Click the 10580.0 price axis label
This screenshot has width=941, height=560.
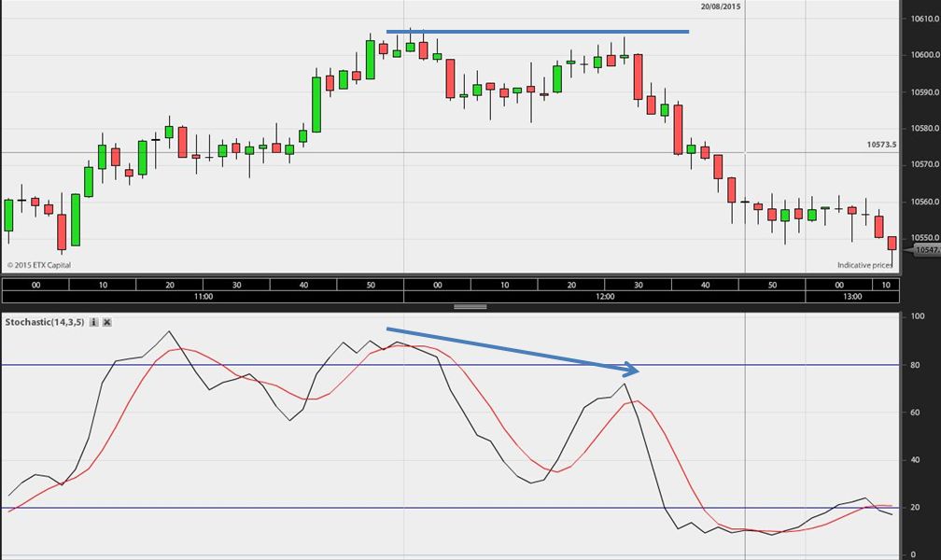pyautogui.click(x=925, y=129)
